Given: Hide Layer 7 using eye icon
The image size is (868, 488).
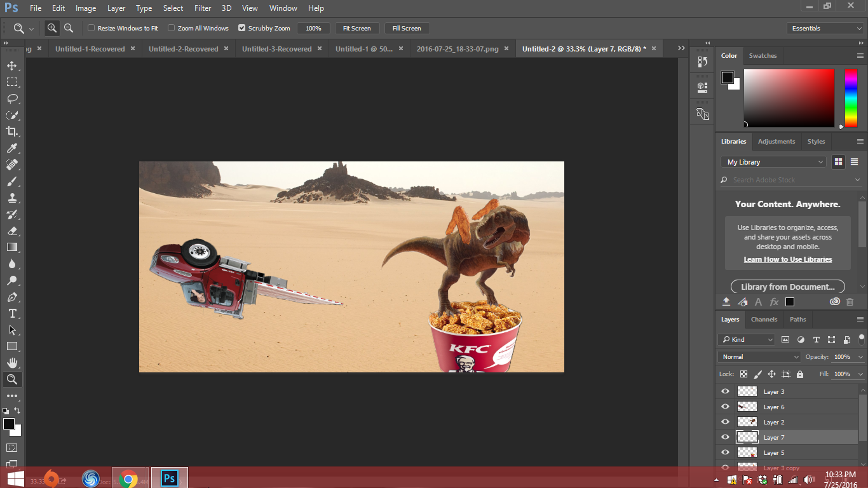Looking at the screenshot, I should (x=725, y=437).
